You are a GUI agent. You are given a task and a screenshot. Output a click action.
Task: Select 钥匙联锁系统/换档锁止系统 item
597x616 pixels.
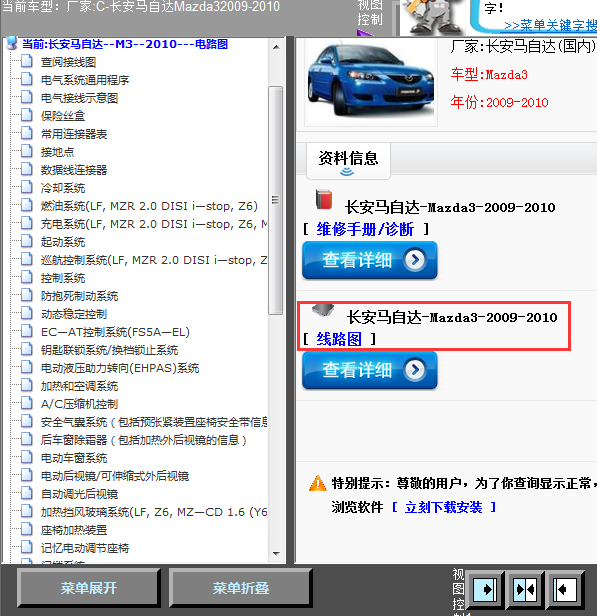110,350
